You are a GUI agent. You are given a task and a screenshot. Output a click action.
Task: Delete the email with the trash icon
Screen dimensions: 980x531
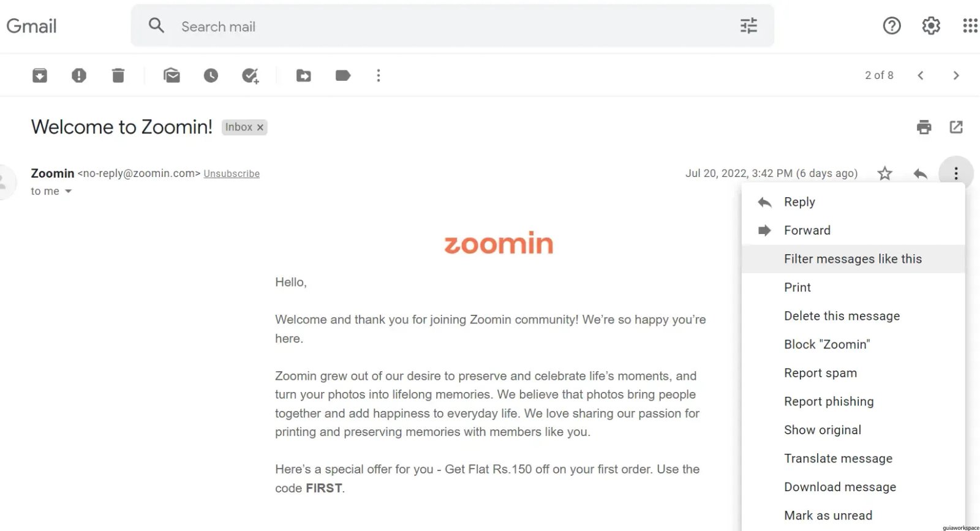tap(118, 75)
